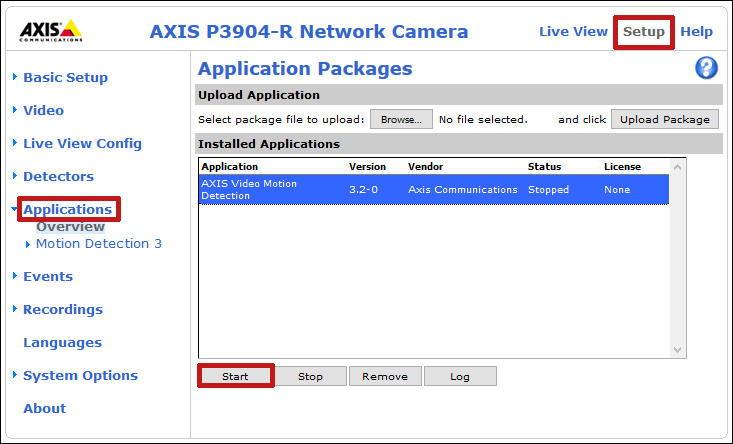Click the application list scrollbar down arrow
The image size is (733, 444).
677,350
